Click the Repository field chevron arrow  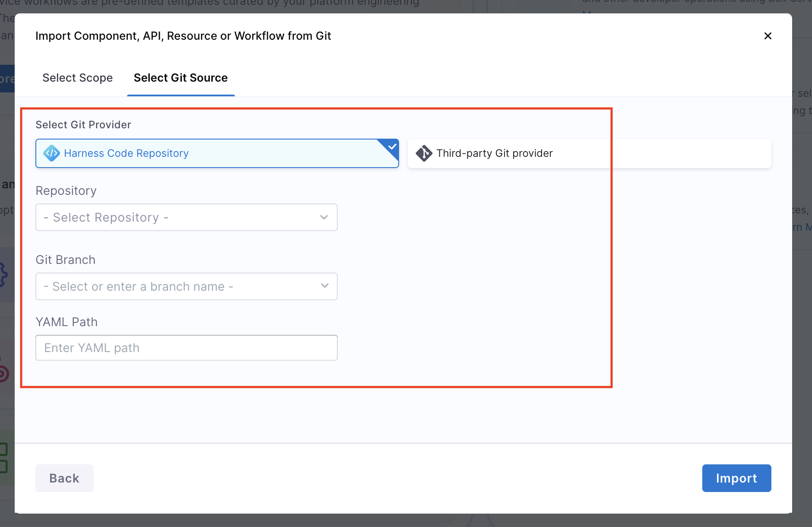point(324,217)
